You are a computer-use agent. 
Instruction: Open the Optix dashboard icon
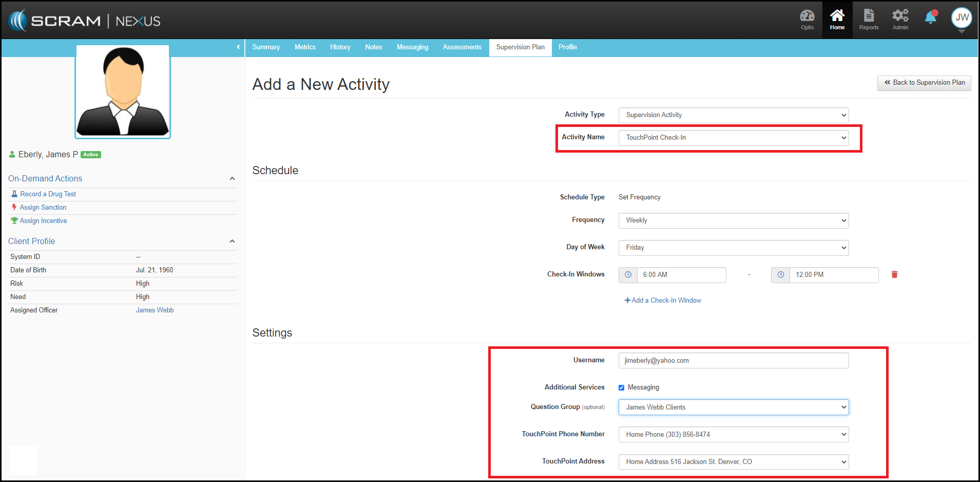(x=807, y=20)
